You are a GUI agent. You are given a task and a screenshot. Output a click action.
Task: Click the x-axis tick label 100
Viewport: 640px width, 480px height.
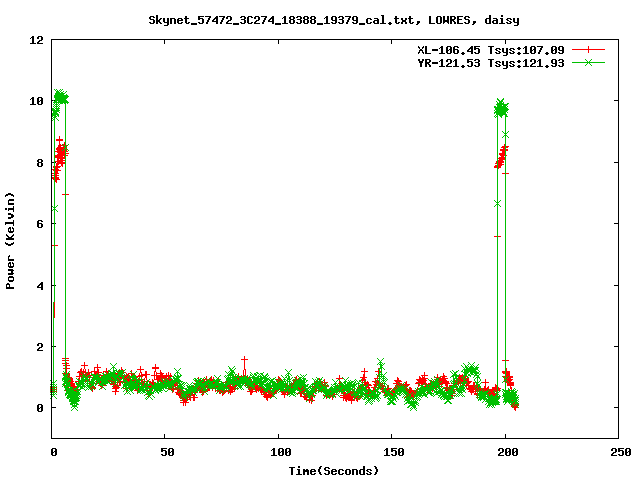281,452
